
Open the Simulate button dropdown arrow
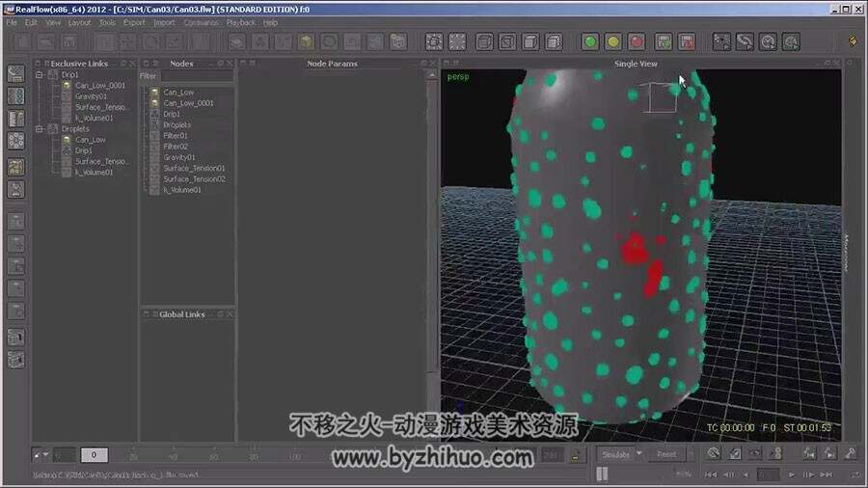coord(639,453)
